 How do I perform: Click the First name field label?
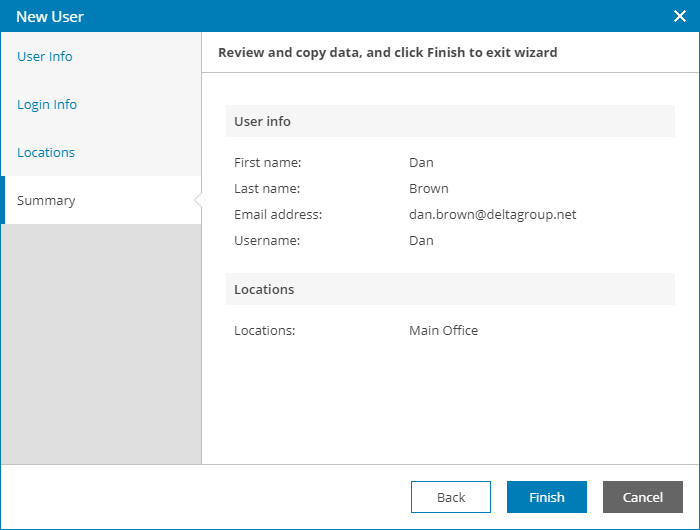click(268, 163)
